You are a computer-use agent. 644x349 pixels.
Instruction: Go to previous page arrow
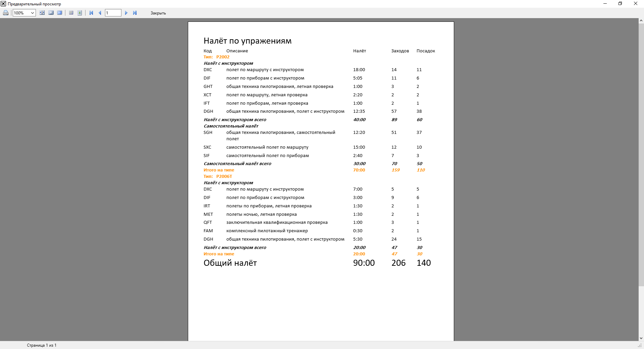coord(100,13)
